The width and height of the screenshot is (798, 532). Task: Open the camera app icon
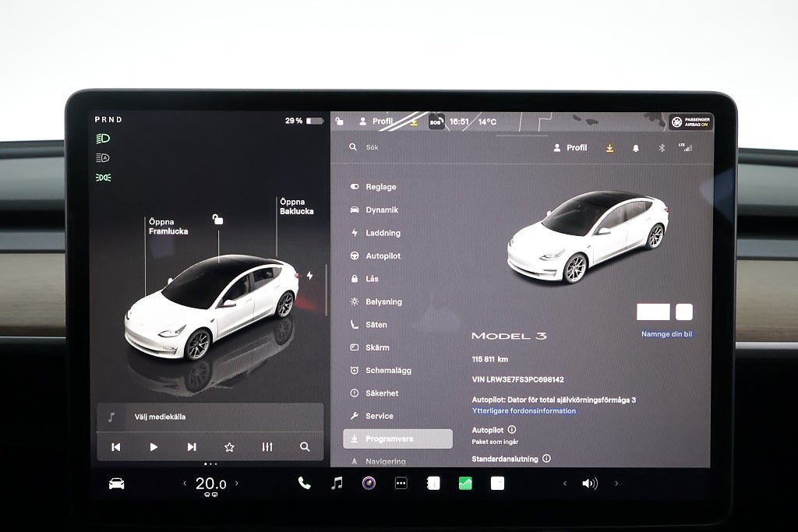point(369,483)
